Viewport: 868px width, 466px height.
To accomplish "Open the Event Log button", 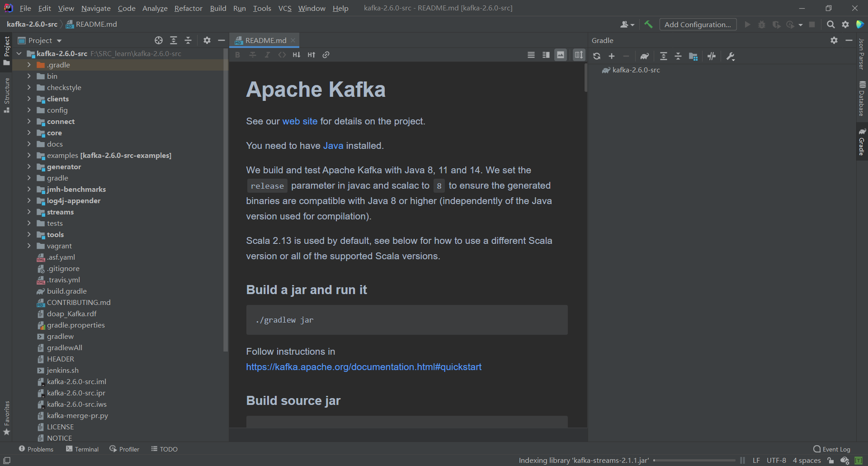I will pos(832,449).
